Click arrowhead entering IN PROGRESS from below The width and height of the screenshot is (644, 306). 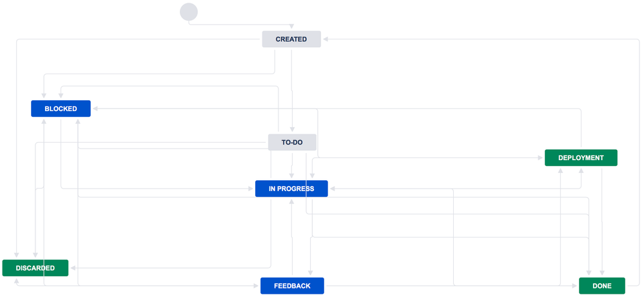coord(291,201)
